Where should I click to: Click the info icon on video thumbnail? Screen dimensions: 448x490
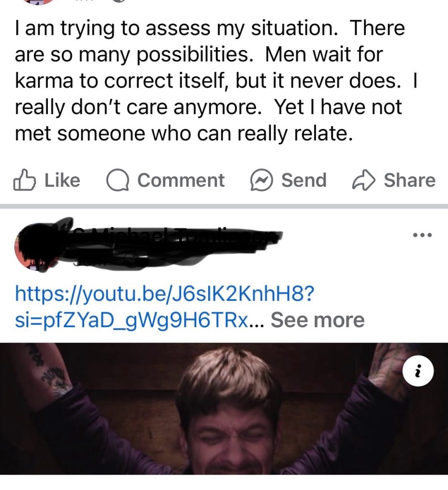point(418,371)
